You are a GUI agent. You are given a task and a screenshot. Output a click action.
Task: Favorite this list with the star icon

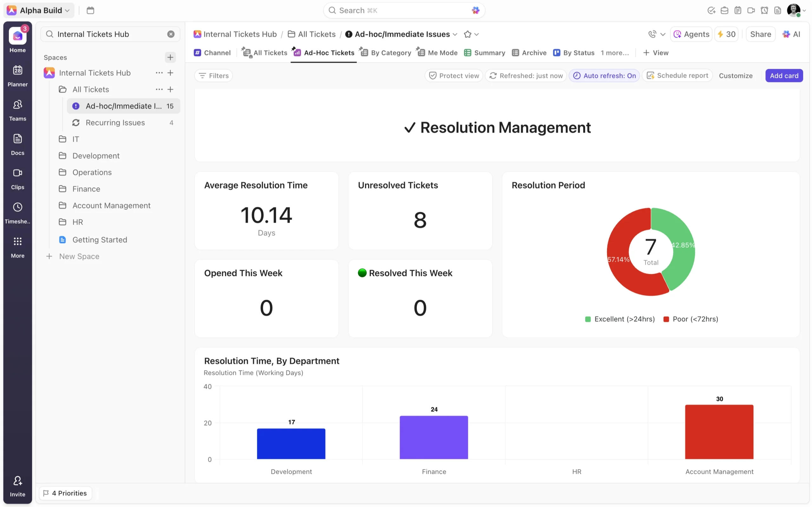coord(468,34)
